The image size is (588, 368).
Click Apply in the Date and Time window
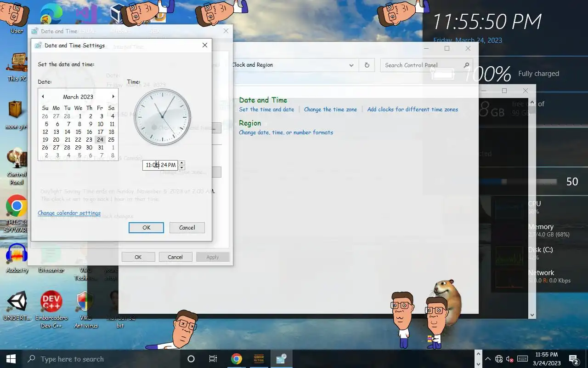click(x=212, y=257)
